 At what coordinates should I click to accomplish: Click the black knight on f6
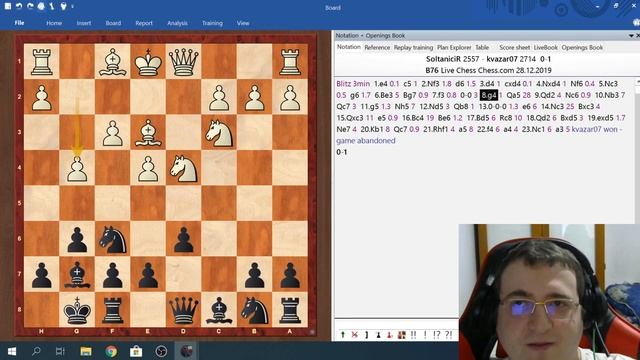click(113, 239)
